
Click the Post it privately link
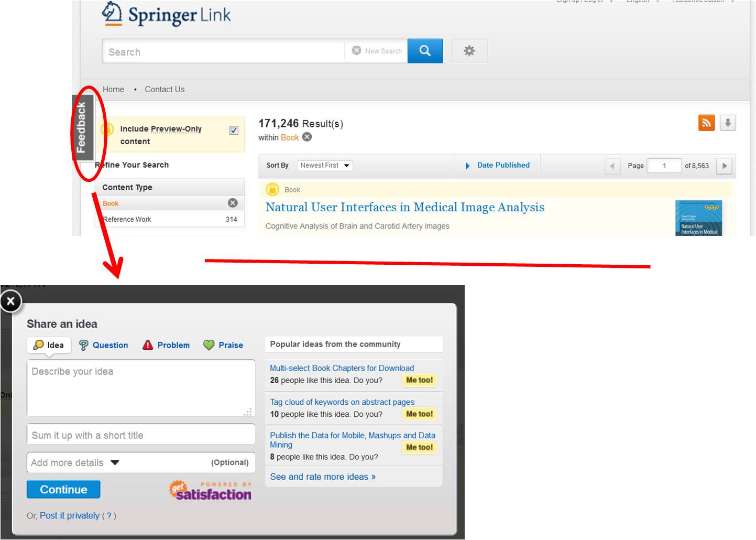click(x=70, y=515)
